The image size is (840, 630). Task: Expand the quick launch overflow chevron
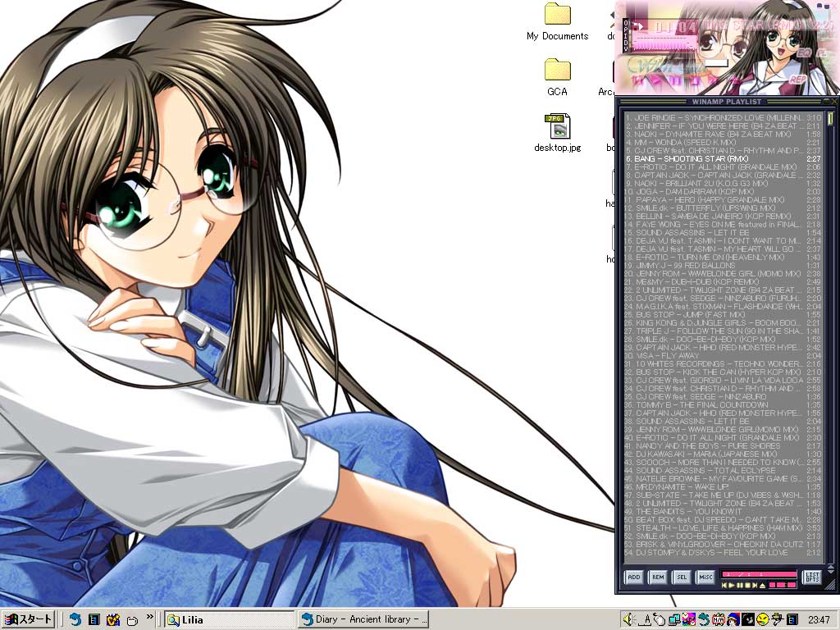click(x=149, y=616)
